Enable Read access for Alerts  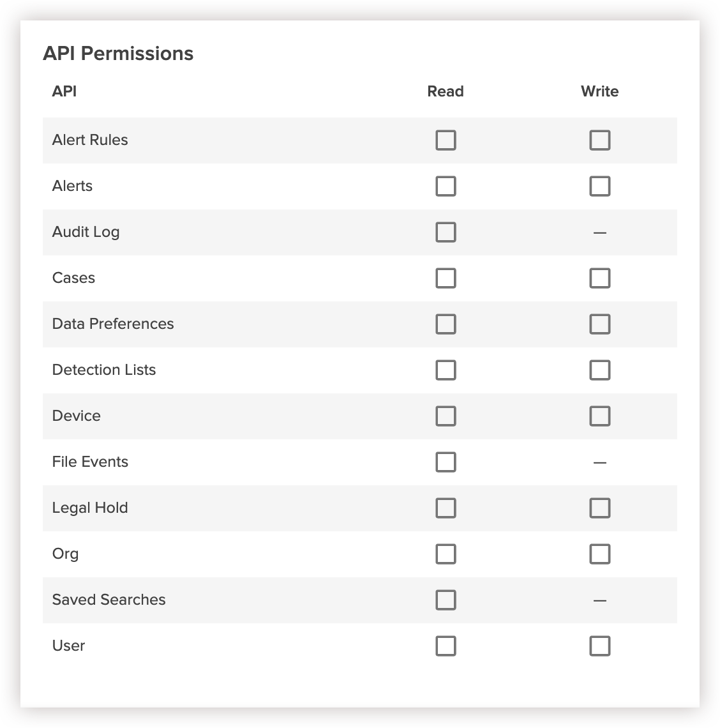(446, 186)
